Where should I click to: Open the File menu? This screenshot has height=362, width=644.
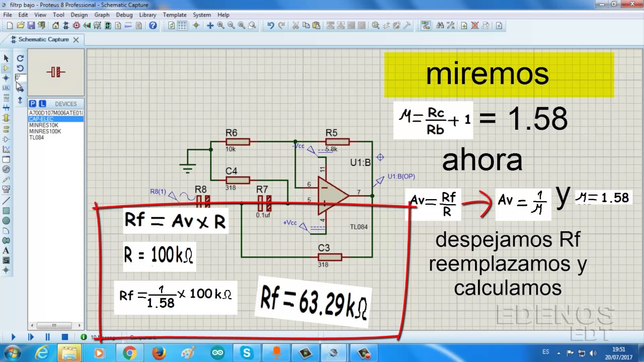pos(8,15)
